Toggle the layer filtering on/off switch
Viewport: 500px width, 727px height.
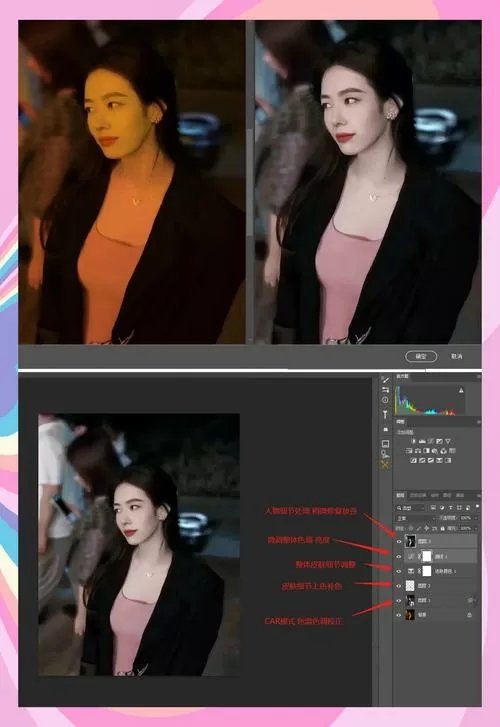477,507
